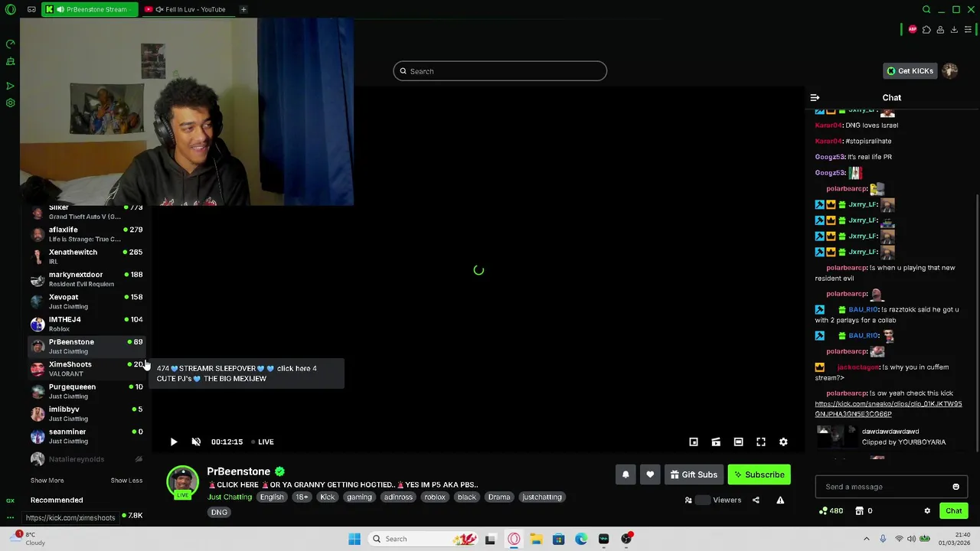
Task: Open Purgequeeen channel in sidebar
Action: (87, 391)
